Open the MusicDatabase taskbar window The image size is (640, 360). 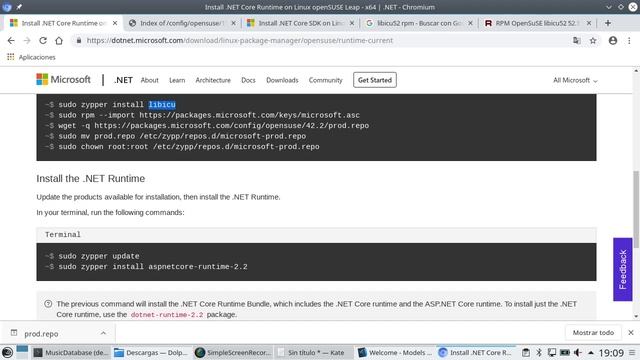71,353
